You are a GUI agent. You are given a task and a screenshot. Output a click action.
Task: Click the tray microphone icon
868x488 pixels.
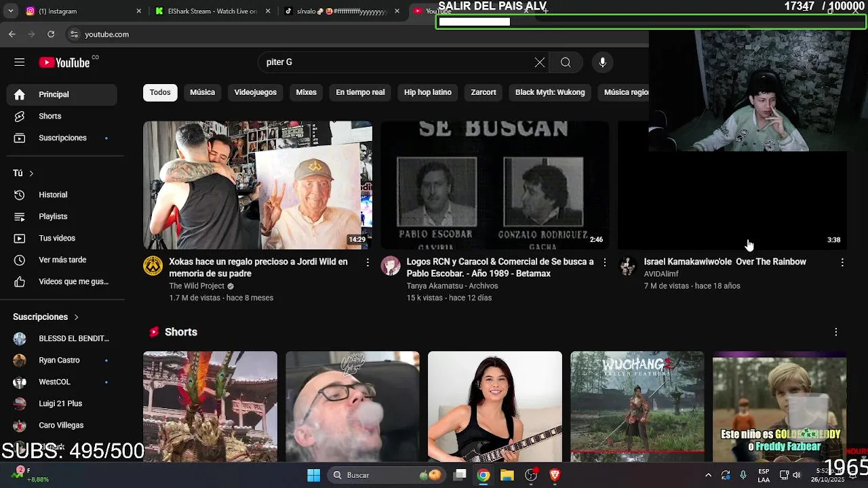pos(743,475)
